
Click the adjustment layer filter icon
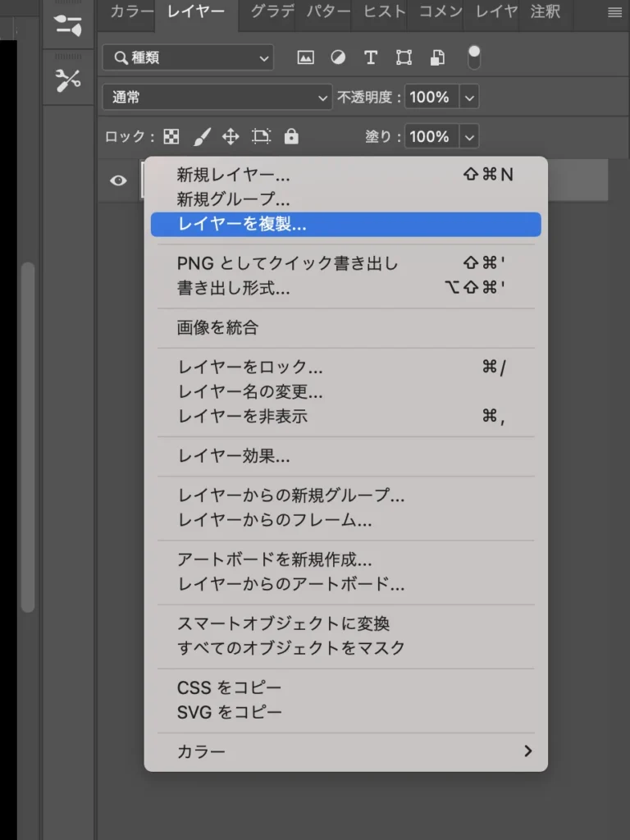pyautogui.click(x=338, y=57)
